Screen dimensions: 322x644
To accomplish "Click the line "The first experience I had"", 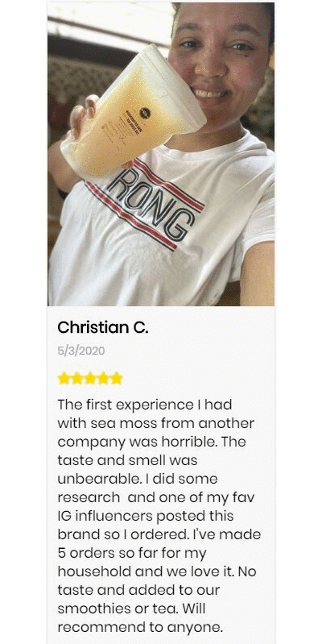I will (x=145, y=405).
